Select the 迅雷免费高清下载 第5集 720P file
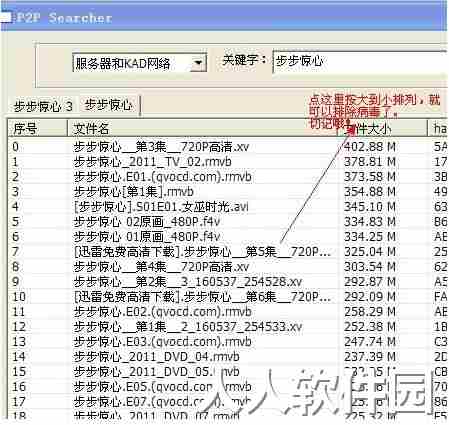 202,252
